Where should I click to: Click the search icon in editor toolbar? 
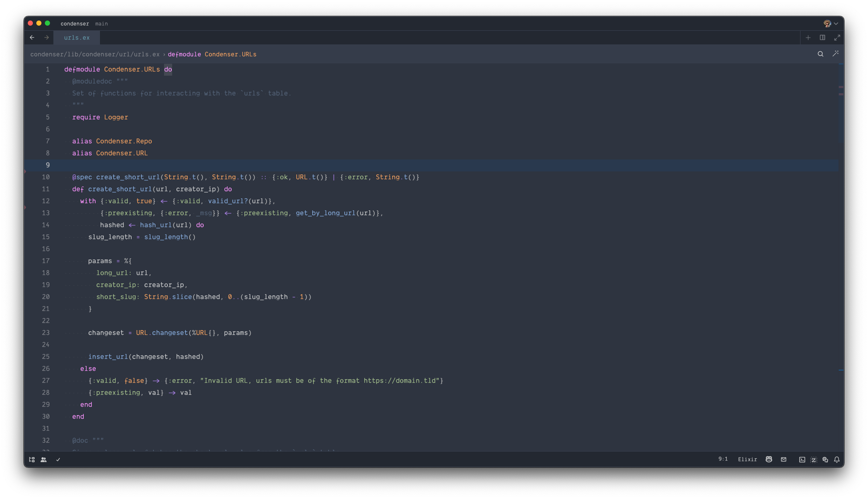point(820,54)
